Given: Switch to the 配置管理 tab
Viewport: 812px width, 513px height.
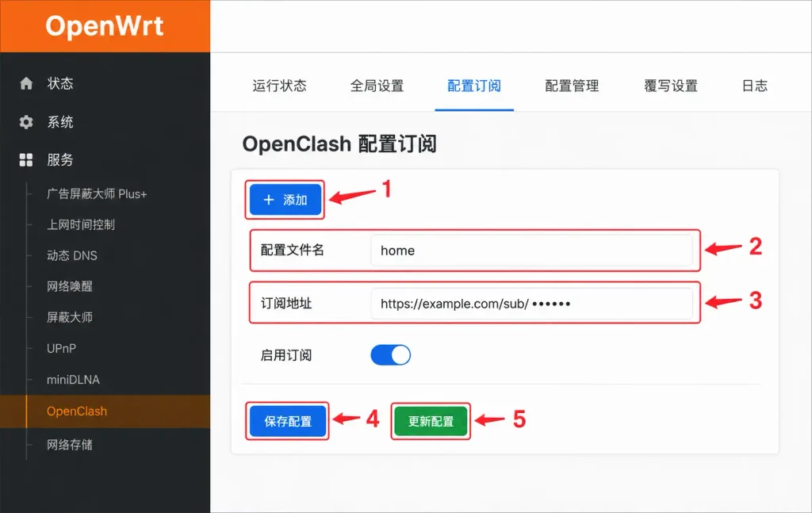Looking at the screenshot, I should tap(573, 86).
